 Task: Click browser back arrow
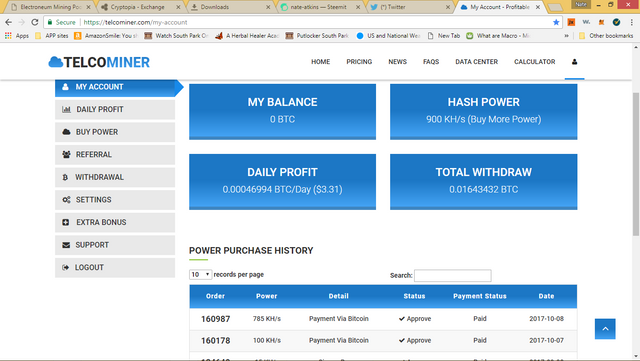(9, 22)
